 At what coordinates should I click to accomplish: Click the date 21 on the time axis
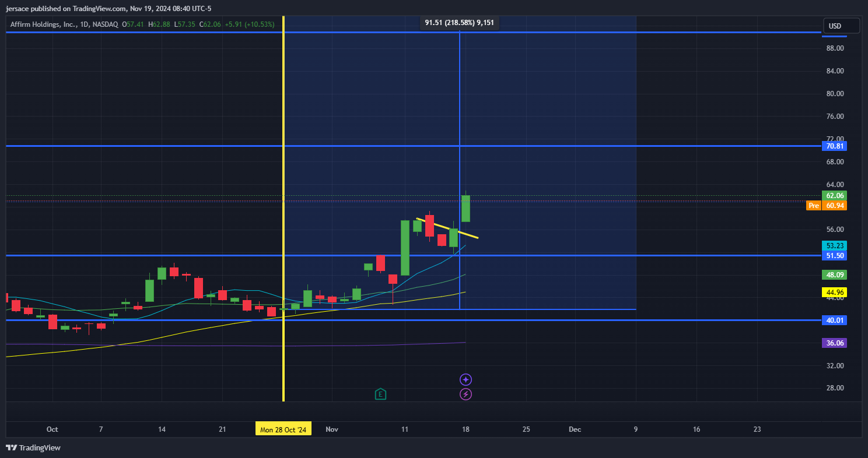(x=222, y=429)
